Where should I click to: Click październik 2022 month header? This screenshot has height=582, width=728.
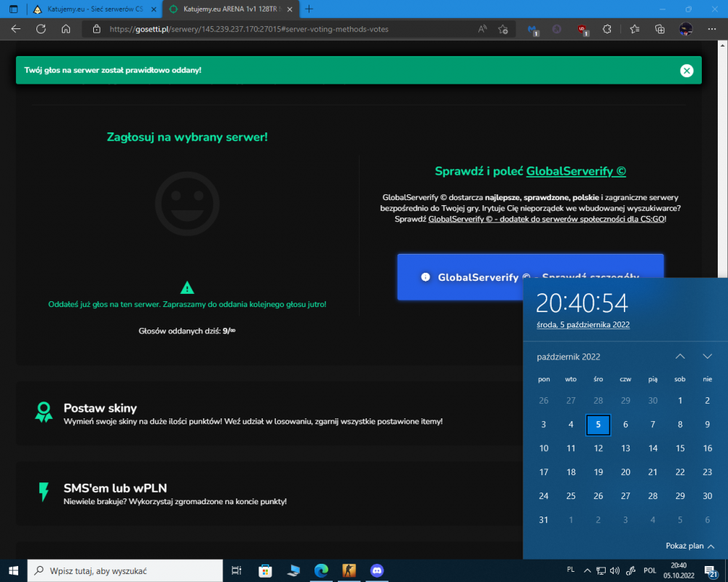click(x=569, y=357)
